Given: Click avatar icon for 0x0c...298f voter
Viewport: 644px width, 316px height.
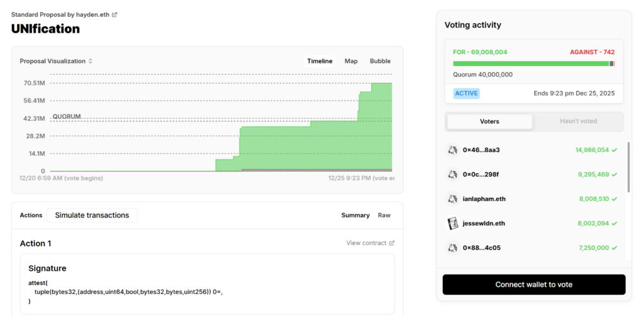Looking at the screenshot, I should point(452,174).
